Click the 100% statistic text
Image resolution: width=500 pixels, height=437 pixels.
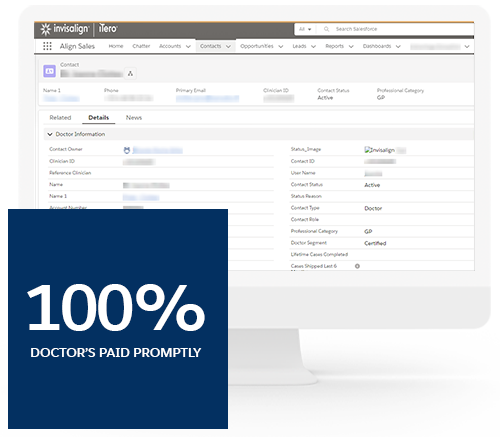(116, 307)
